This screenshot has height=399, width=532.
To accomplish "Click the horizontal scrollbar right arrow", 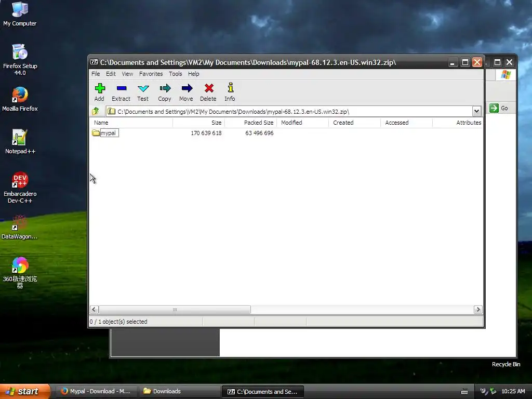I will tap(478, 310).
